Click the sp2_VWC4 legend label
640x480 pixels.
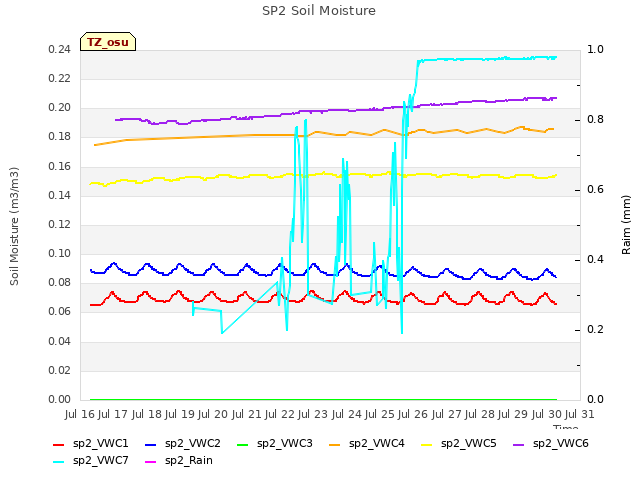coord(376,443)
